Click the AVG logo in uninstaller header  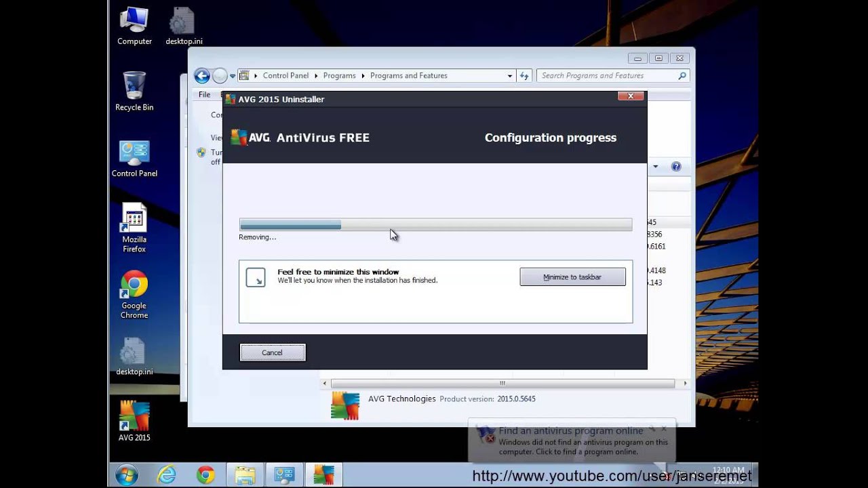tap(251, 138)
